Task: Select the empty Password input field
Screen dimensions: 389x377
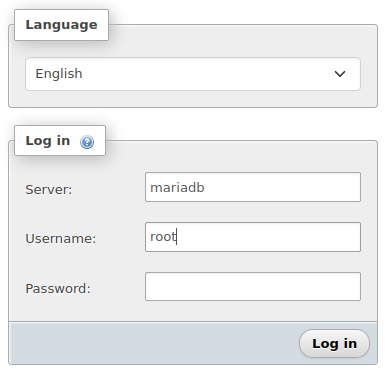Action: click(253, 287)
